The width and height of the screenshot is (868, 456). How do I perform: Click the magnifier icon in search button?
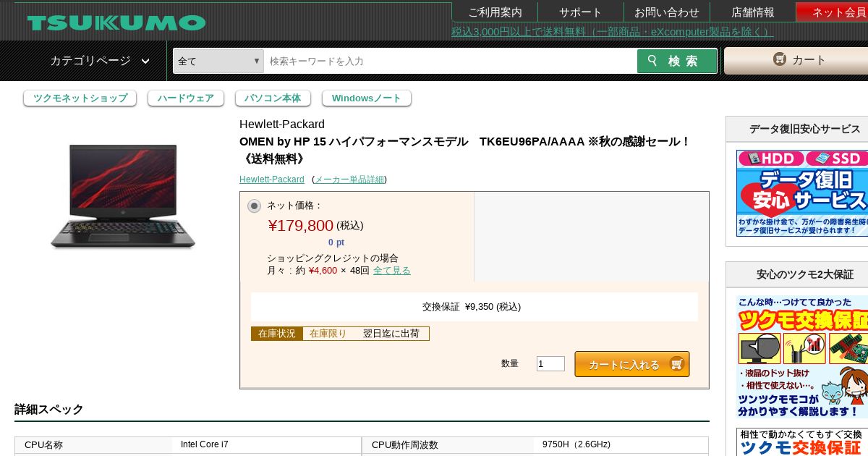click(x=653, y=61)
